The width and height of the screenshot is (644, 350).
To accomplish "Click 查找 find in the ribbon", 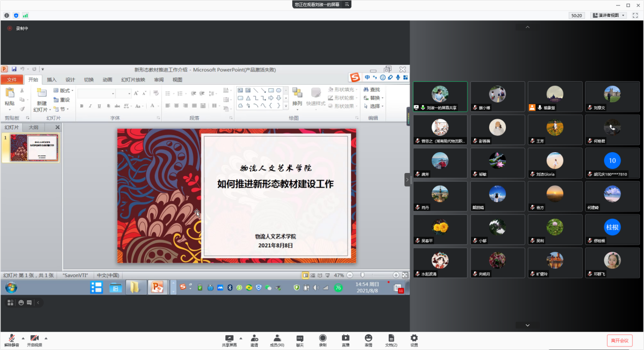I will (371, 90).
